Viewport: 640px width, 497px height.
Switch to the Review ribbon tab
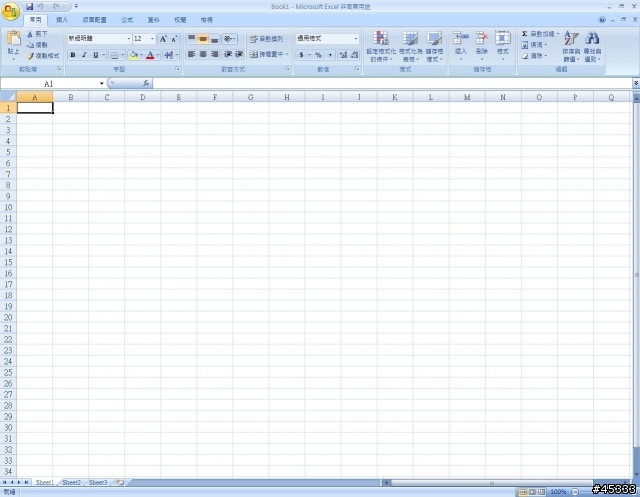[180, 20]
